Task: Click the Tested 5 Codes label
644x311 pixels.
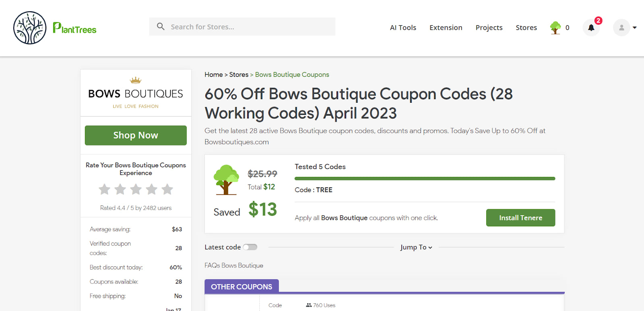Action: [x=320, y=167]
